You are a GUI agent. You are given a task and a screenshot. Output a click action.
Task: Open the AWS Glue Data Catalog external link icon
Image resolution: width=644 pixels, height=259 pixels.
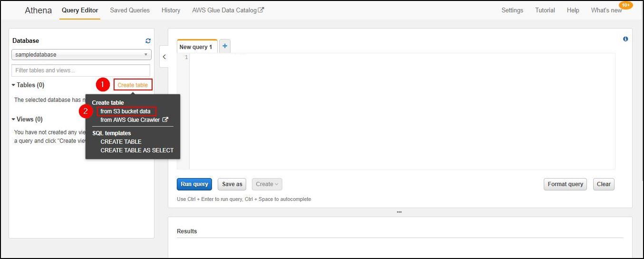(x=261, y=10)
